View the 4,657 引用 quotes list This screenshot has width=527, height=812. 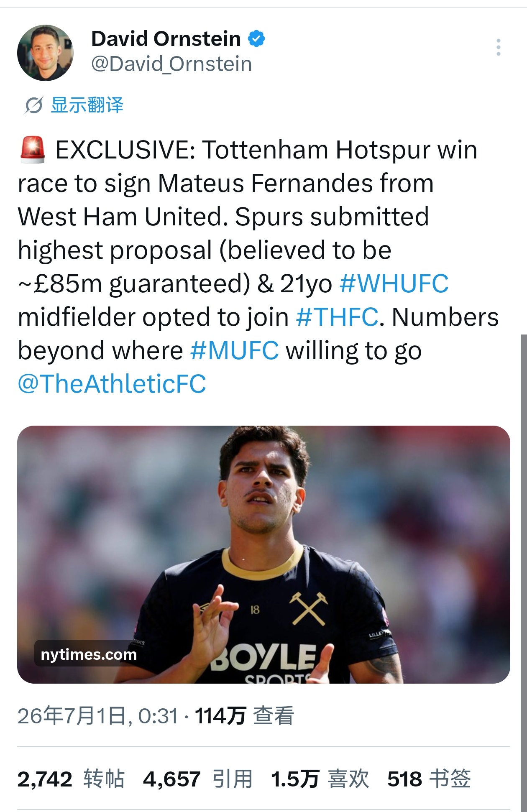pos(198,779)
